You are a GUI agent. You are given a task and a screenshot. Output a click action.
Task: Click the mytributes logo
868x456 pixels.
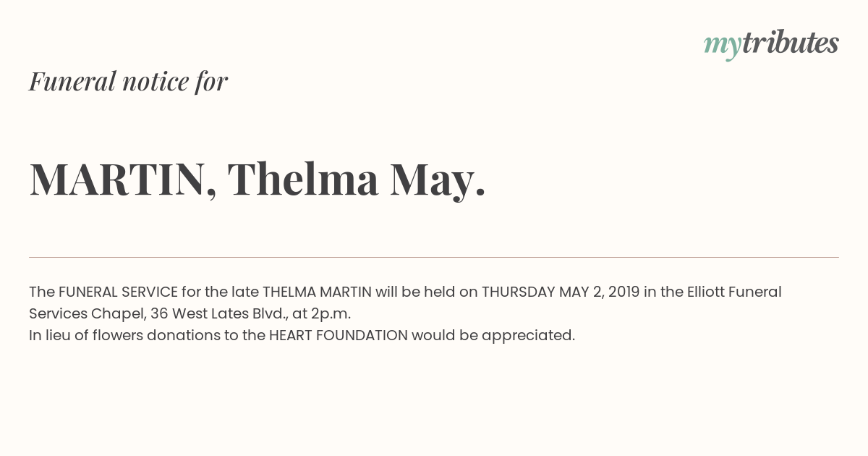771,43
